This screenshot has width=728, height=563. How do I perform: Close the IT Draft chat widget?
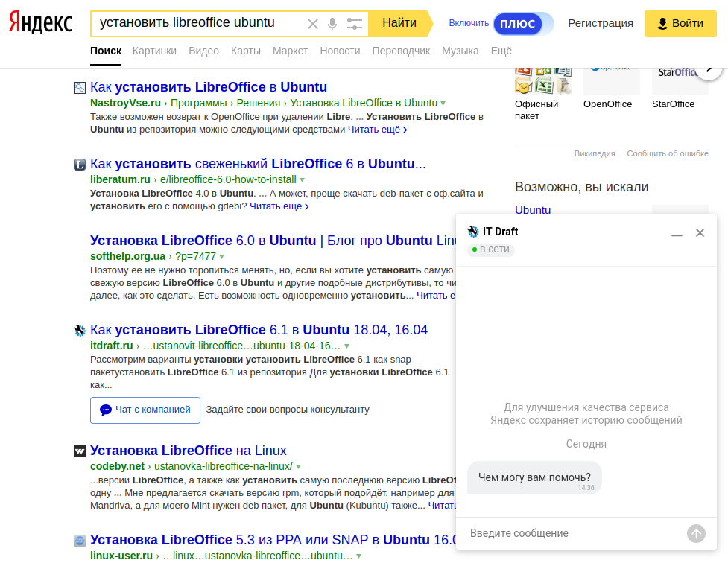(700, 232)
